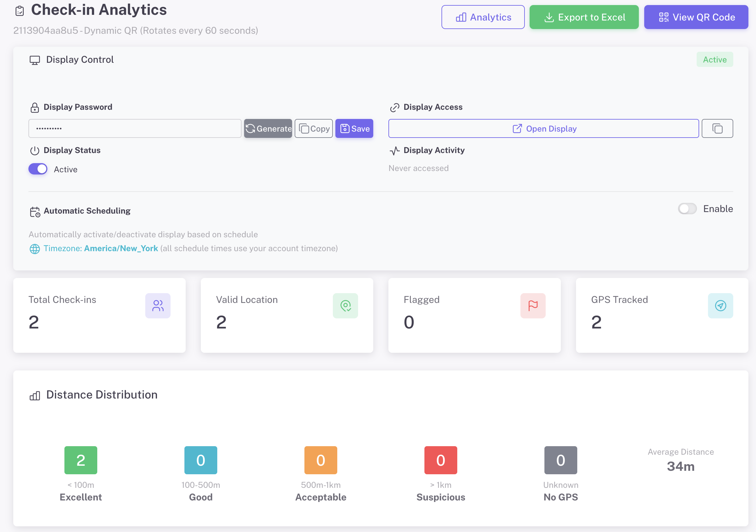The width and height of the screenshot is (756, 532).
Task: Generate a new display password
Action: click(x=268, y=128)
